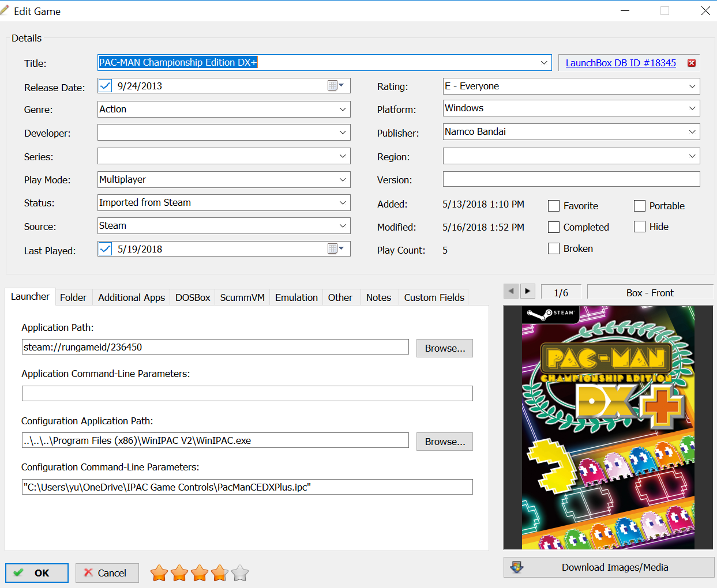Open the DOSBox tab
This screenshot has width=717, height=588.
(x=193, y=297)
